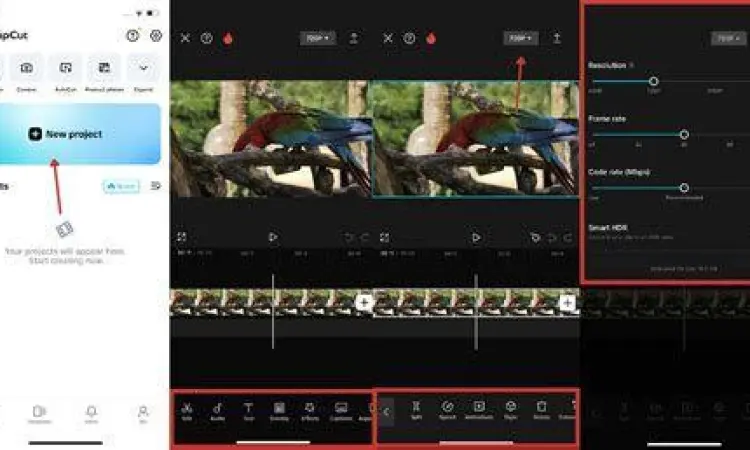Open the hexagon settings icon on home screen
This screenshot has height=450, width=750.
156,35
